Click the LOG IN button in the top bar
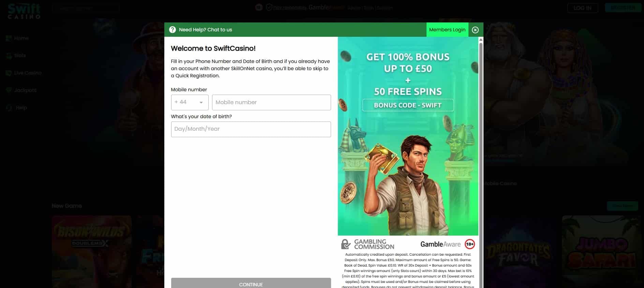This screenshot has width=644, height=288. (x=582, y=8)
